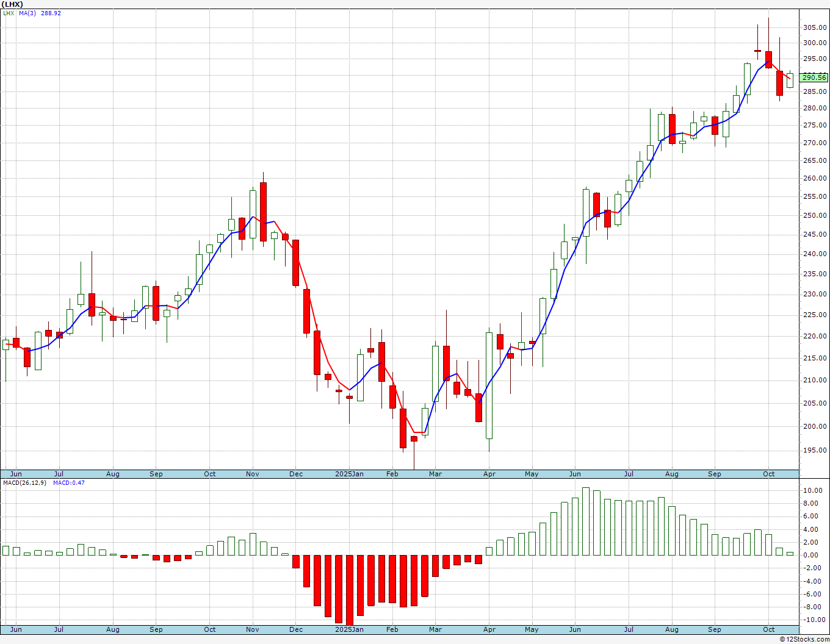This screenshot has width=830, height=644.
Task: Click Feb on the price chart date axis
Action: (x=392, y=474)
